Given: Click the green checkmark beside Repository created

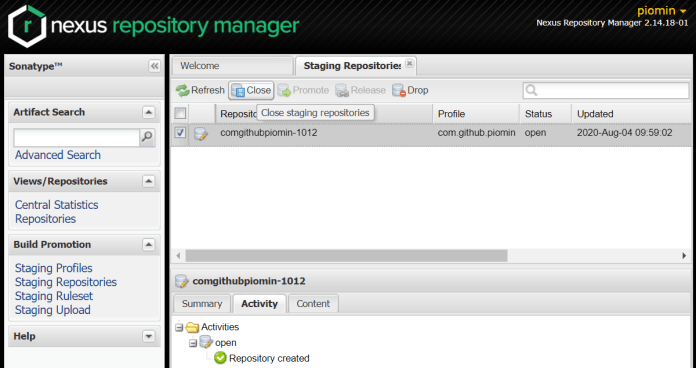Looking at the screenshot, I should point(220,358).
